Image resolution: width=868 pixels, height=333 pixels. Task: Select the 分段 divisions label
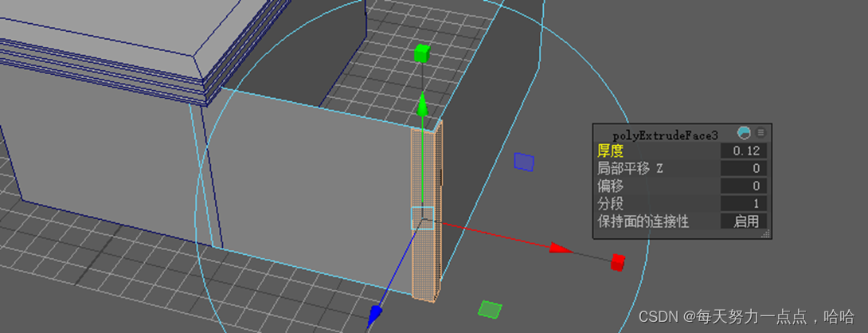610,203
